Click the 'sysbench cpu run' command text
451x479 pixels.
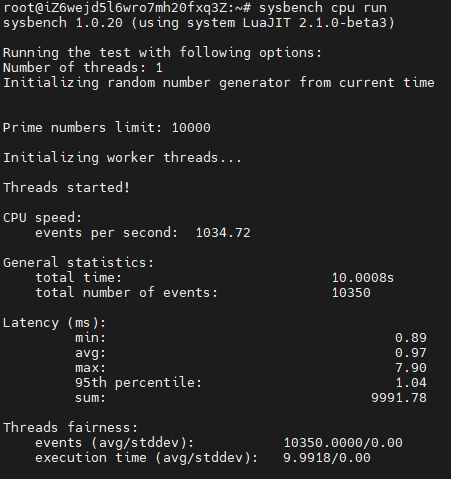(323, 8)
